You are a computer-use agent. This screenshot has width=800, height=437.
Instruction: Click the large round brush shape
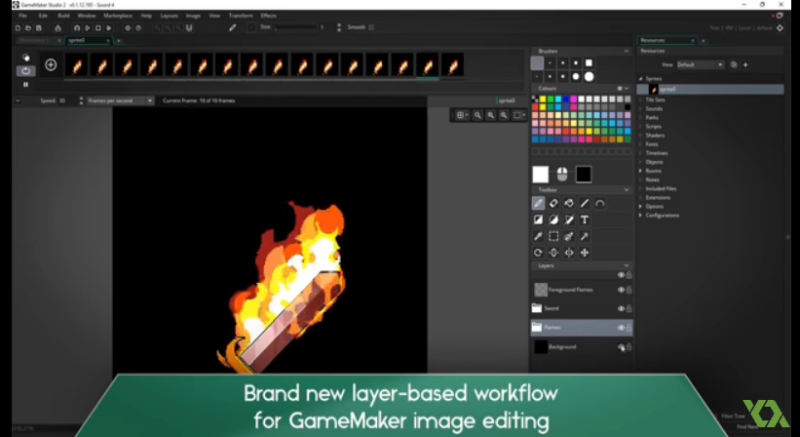(x=589, y=76)
